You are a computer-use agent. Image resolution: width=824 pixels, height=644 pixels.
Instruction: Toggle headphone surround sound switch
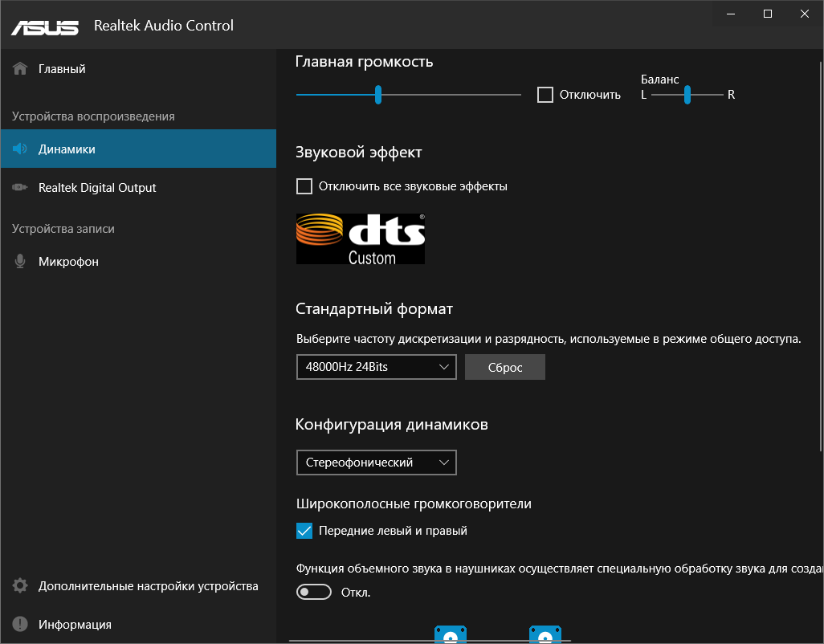coord(314,592)
